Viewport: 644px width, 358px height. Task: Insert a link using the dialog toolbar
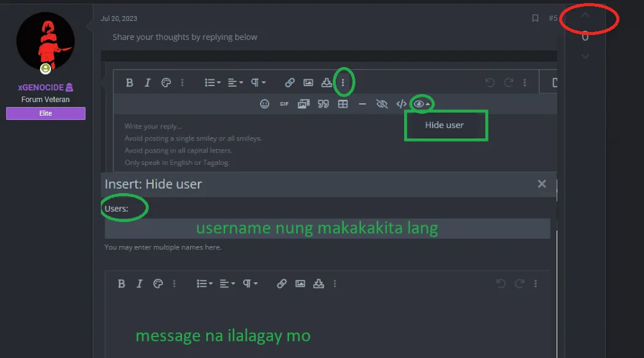[x=281, y=284]
